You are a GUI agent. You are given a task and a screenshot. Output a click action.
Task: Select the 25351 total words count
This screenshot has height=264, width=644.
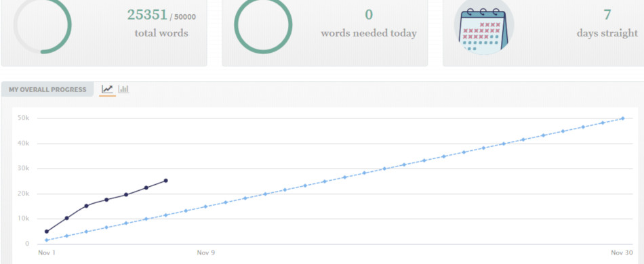(147, 15)
